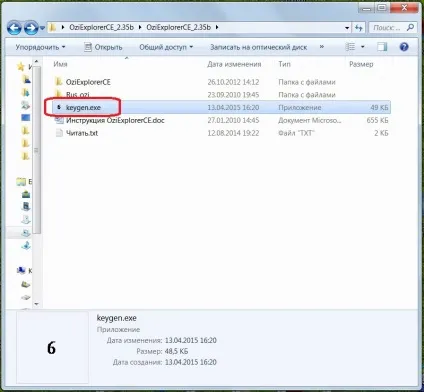The height and width of the screenshot is (392, 424).
Task: Select second OziExplorerCE_2.35b breadcrumb segment
Action: tap(178, 27)
